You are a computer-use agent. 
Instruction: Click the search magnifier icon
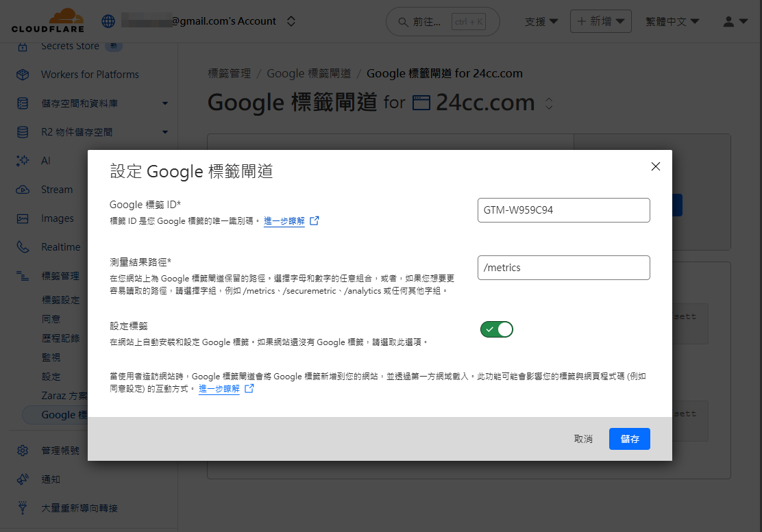(x=403, y=22)
